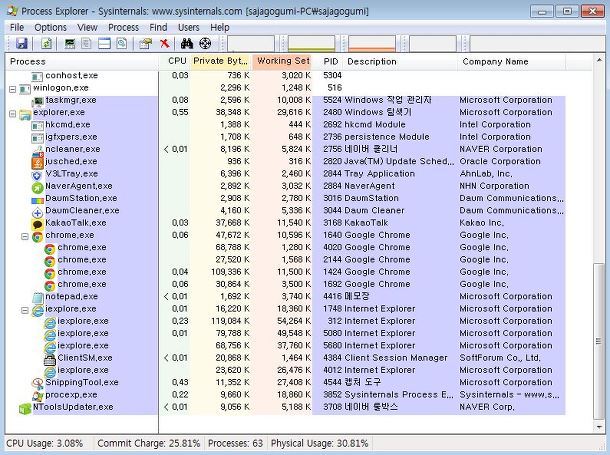Click the SnippingTool.exe scissors icon
Screen dimensions: 610x455
(37, 383)
